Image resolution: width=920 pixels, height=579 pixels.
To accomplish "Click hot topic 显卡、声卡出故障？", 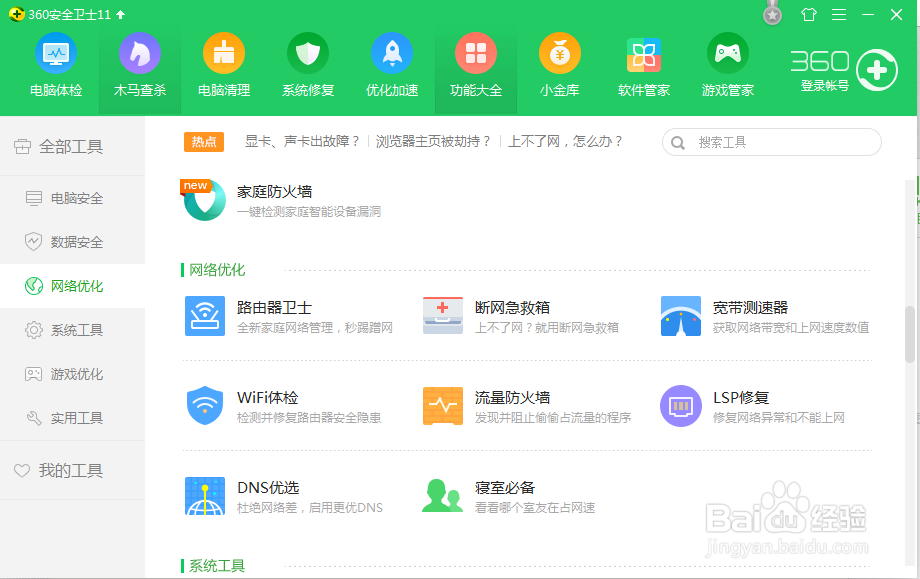I will click(x=302, y=141).
